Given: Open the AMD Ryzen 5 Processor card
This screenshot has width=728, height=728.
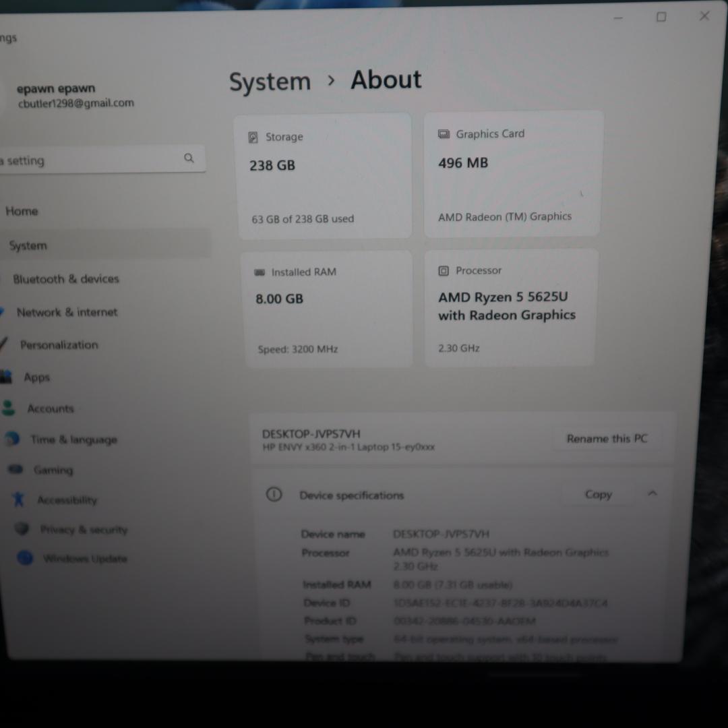Looking at the screenshot, I should (510, 308).
